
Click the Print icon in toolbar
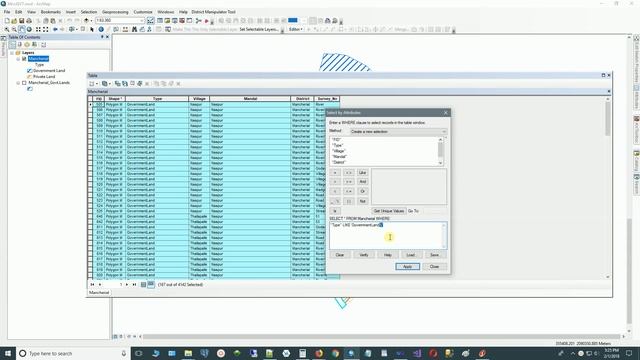click(29, 20)
